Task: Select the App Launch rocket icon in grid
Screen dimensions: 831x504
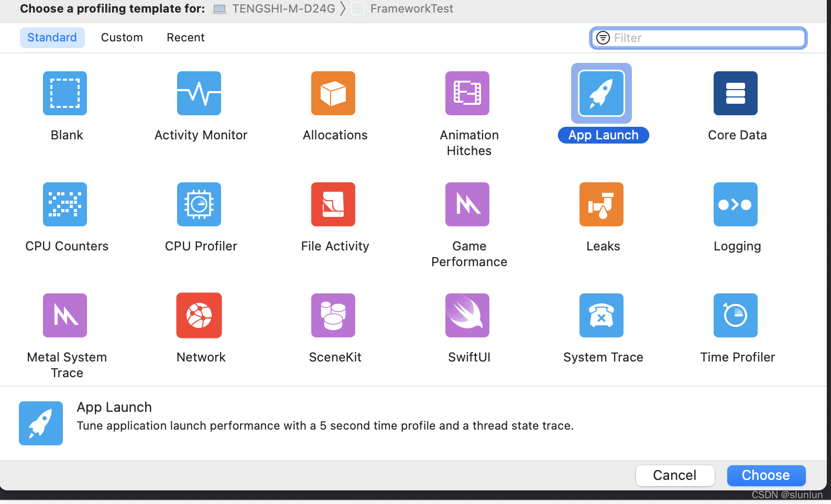Action: point(602,93)
